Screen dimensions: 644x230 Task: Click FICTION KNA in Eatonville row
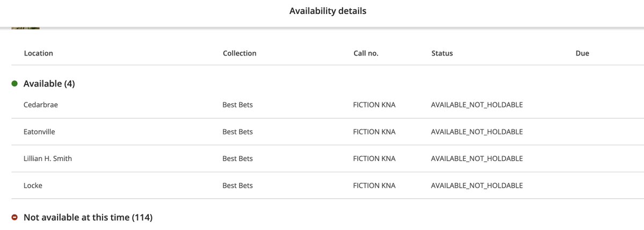(x=374, y=131)
